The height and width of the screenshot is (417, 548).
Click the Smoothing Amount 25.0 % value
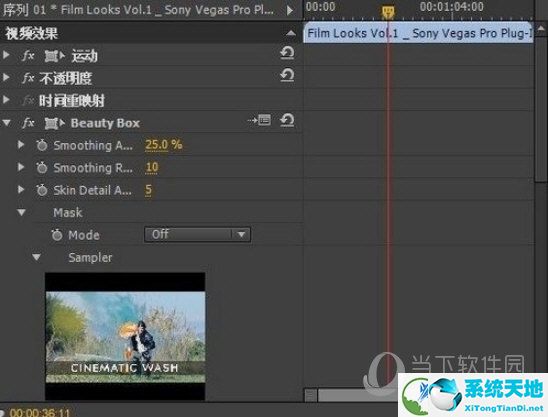(x=164, y=145)
